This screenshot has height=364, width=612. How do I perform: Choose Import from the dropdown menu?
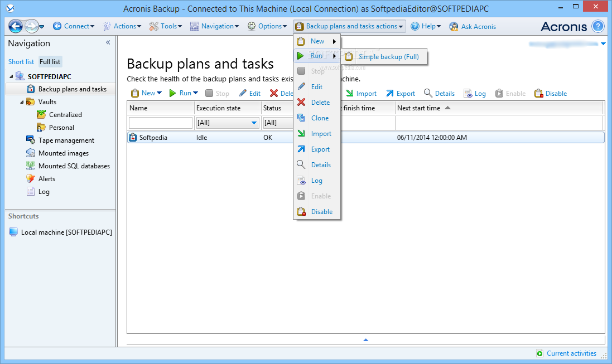[x=317, y=134]
